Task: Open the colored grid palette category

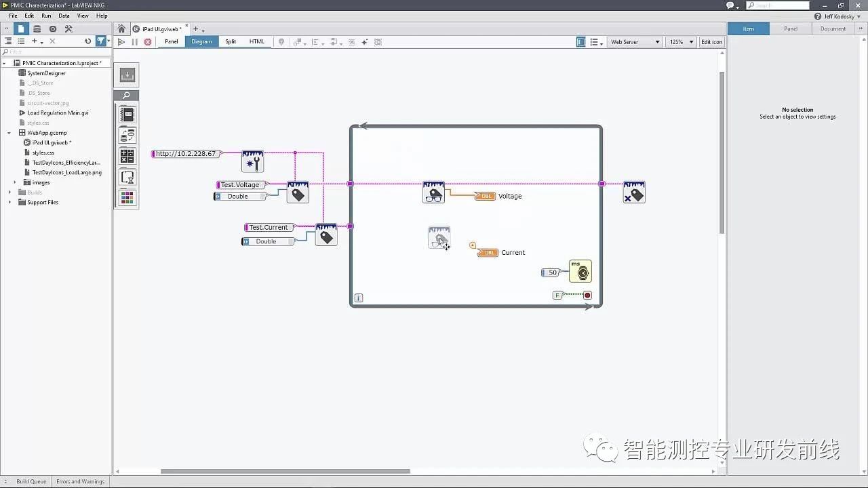Action: 127,198
